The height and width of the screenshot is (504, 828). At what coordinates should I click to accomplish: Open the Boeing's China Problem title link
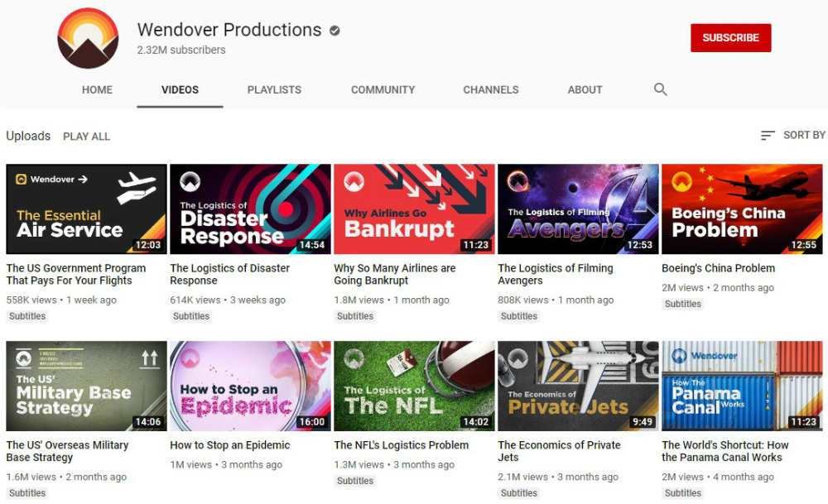pyautogui.click(x=718, y=268)
